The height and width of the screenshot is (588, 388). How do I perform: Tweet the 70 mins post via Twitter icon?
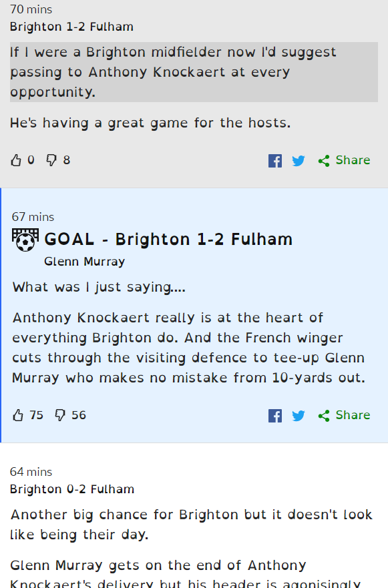(299, 161)
